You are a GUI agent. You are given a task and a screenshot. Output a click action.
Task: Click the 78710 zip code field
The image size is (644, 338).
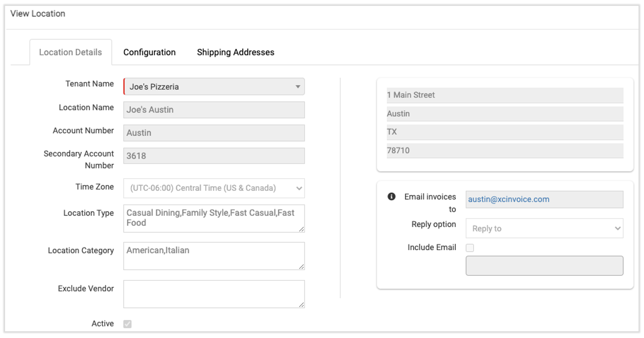click(505, 151)
